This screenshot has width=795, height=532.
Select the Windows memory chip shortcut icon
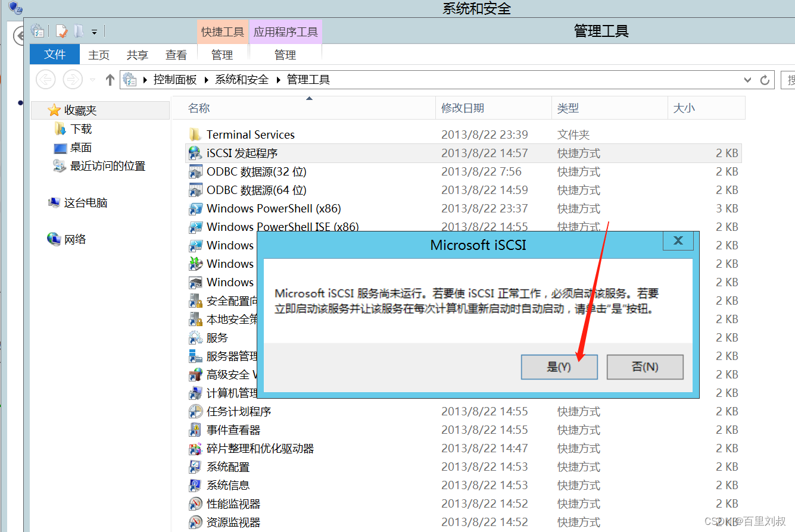coord(195,282)
